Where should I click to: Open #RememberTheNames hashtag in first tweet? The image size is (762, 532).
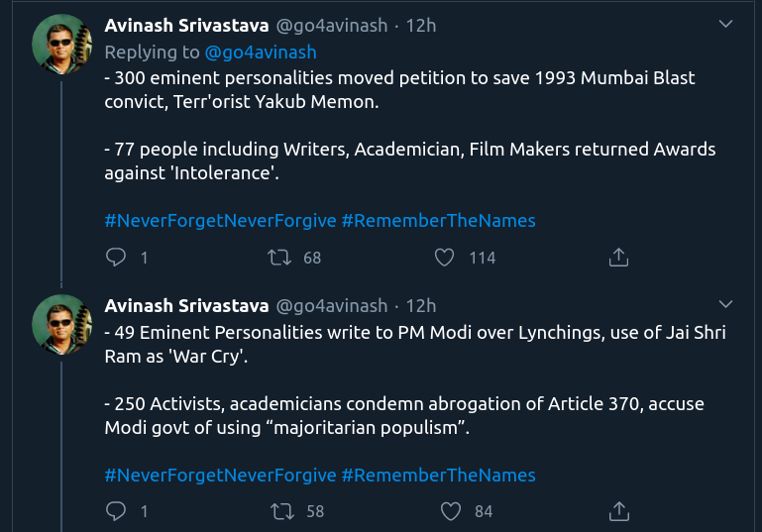(x=438, y=220)
